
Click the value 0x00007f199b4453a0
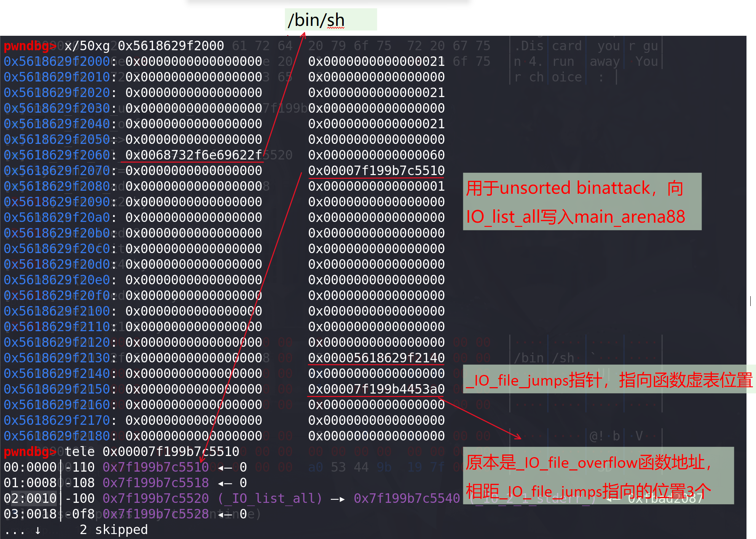click(376, 389)
